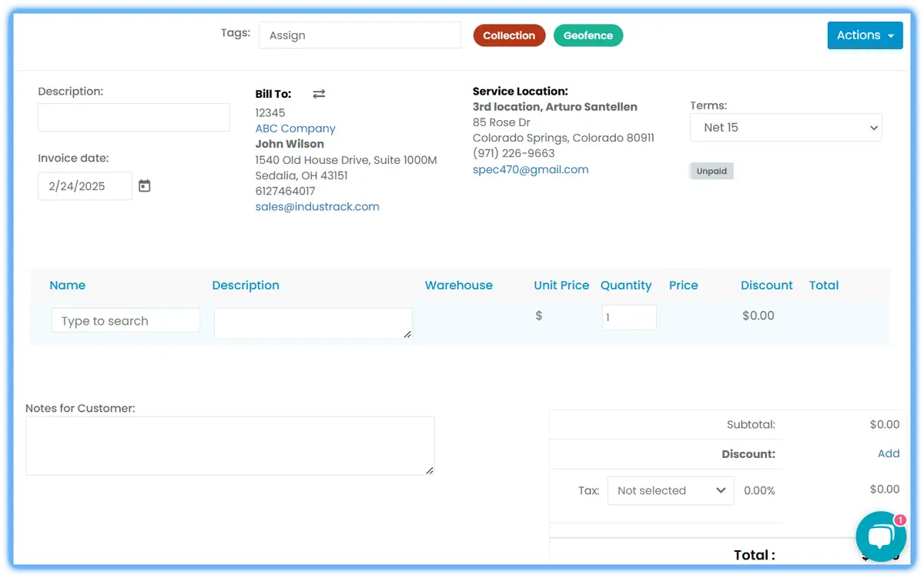Open the Actions dropdown button
The image size is (924, 578).
point(865,35)
